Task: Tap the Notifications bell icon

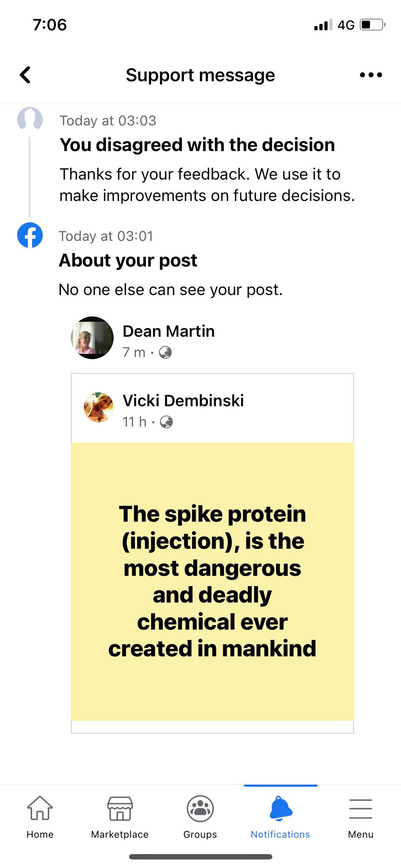Action: tap(281, 808)
